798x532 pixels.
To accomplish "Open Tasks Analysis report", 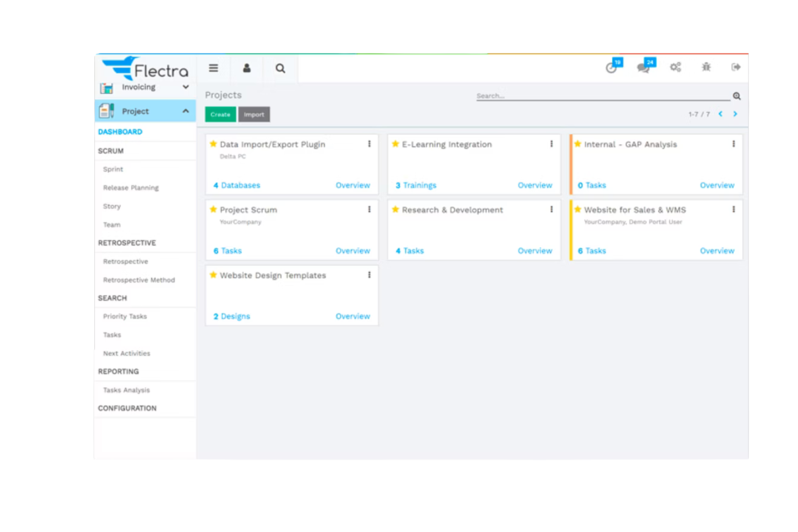I will 127,390.
